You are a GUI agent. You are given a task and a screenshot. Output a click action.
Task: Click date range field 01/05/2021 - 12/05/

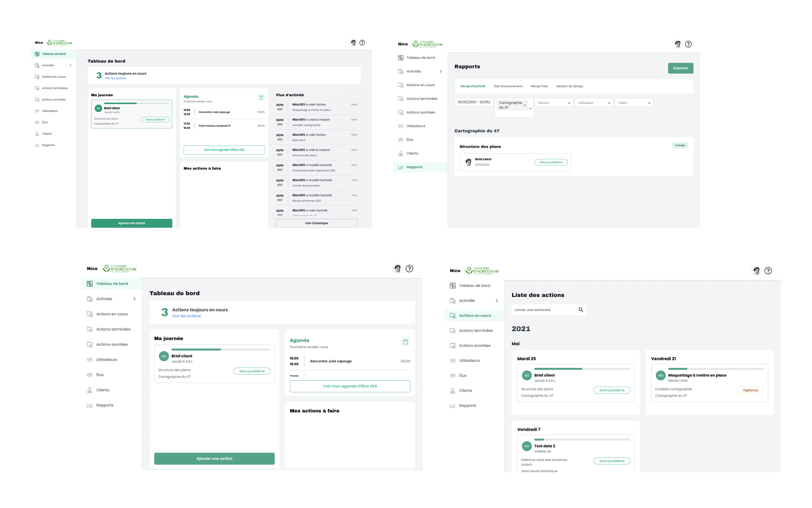(474, 102)
